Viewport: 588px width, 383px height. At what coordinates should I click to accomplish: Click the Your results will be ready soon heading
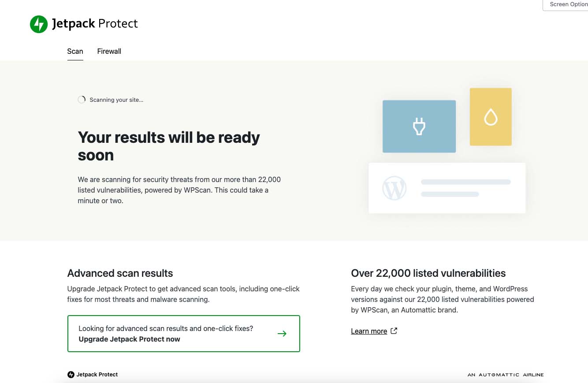pyautogui.click(x=169, y=146)
